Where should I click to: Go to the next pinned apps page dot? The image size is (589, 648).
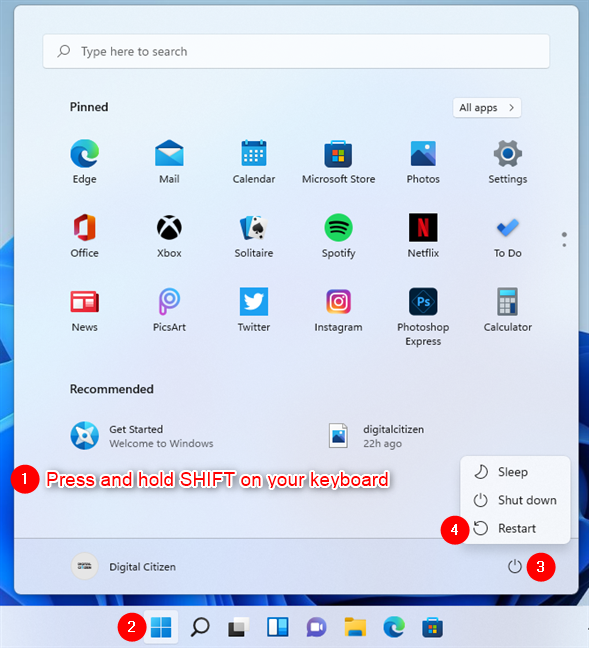564,245
